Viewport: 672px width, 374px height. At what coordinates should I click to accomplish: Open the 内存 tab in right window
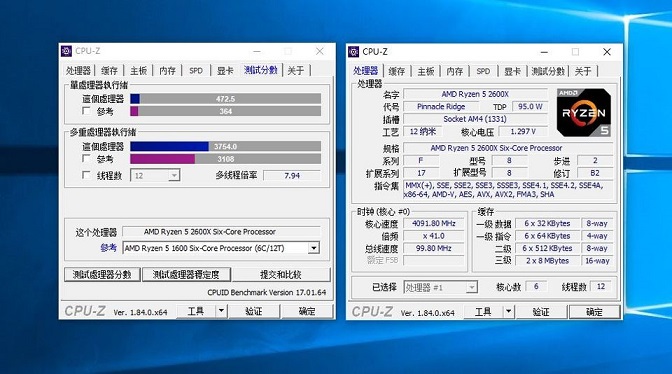tap(455, 71)
